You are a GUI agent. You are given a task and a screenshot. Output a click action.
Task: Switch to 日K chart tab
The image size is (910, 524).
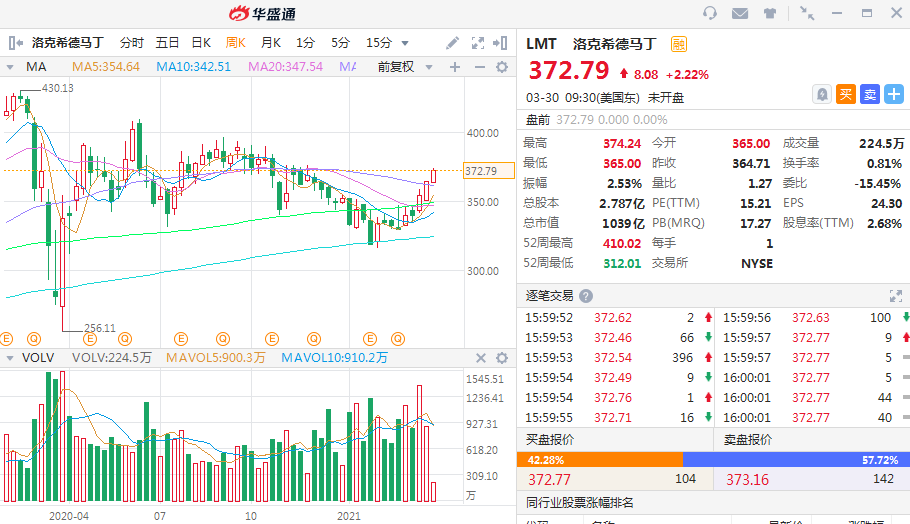(201, 43)
